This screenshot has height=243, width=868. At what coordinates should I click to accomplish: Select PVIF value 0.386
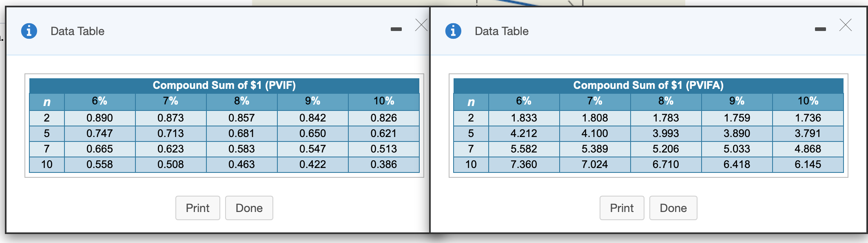(x=384, y=164)
